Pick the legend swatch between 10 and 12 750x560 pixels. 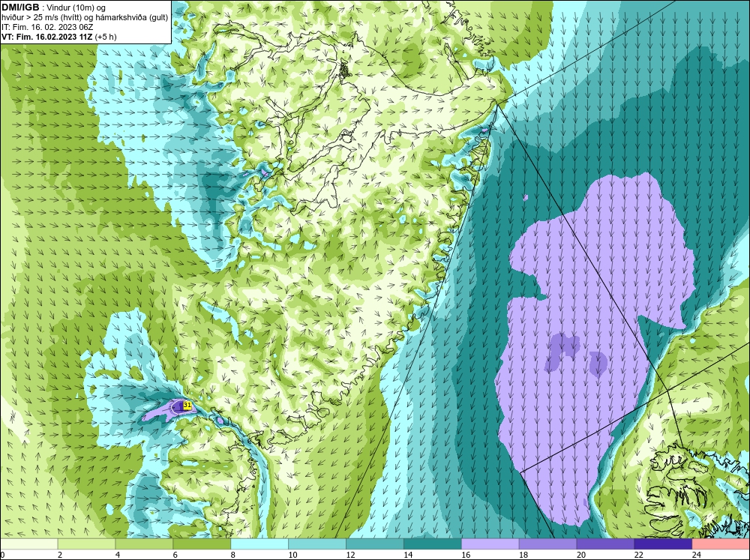[317, 544]
